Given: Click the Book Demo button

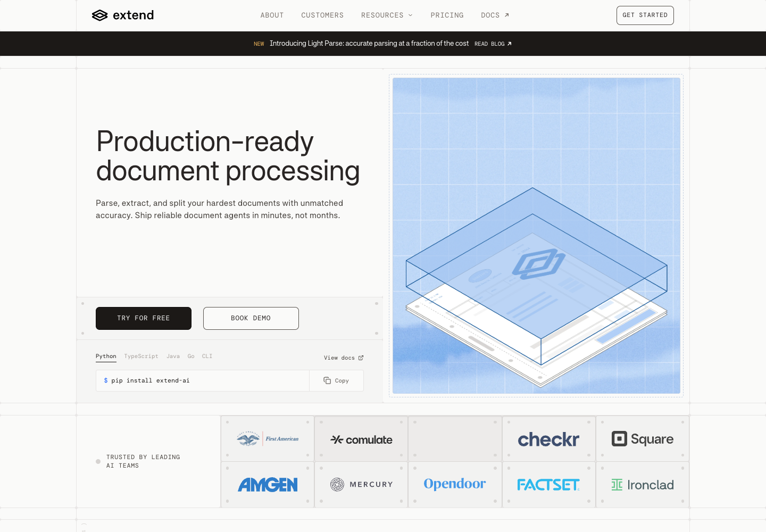Looking at the screenshot, I should pyautogui.click(x=251, y=318).
